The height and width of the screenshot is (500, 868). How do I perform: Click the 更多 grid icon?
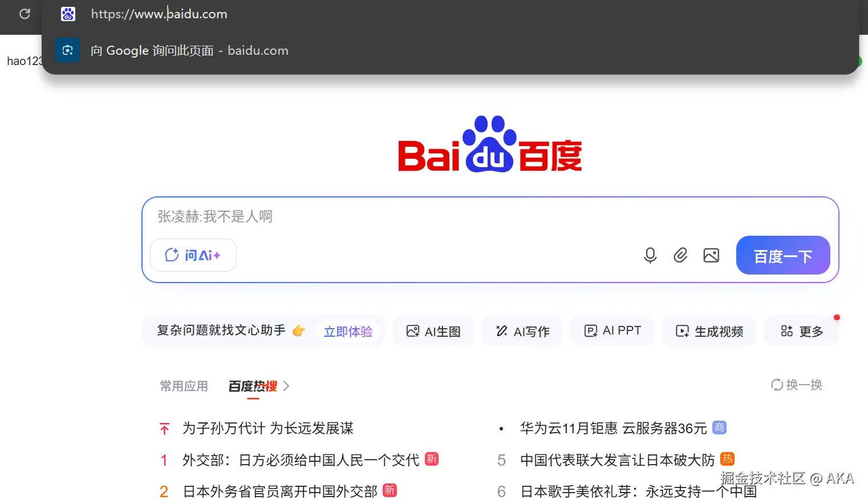coord(787,331)
